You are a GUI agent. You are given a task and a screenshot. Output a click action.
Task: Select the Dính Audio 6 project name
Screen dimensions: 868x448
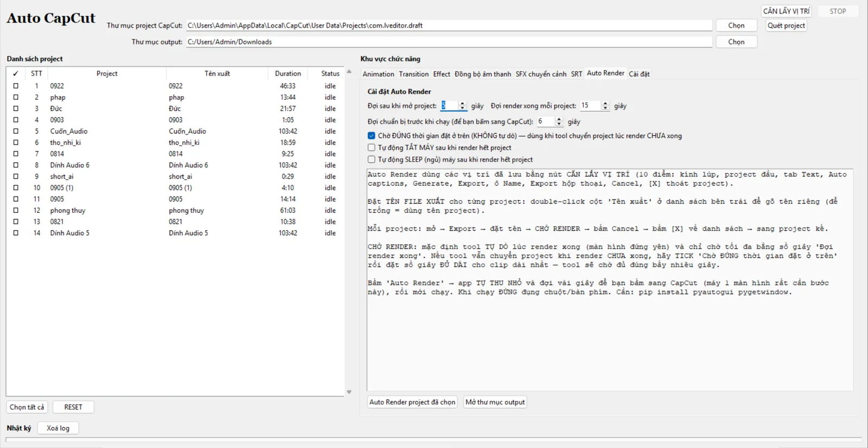70,165
